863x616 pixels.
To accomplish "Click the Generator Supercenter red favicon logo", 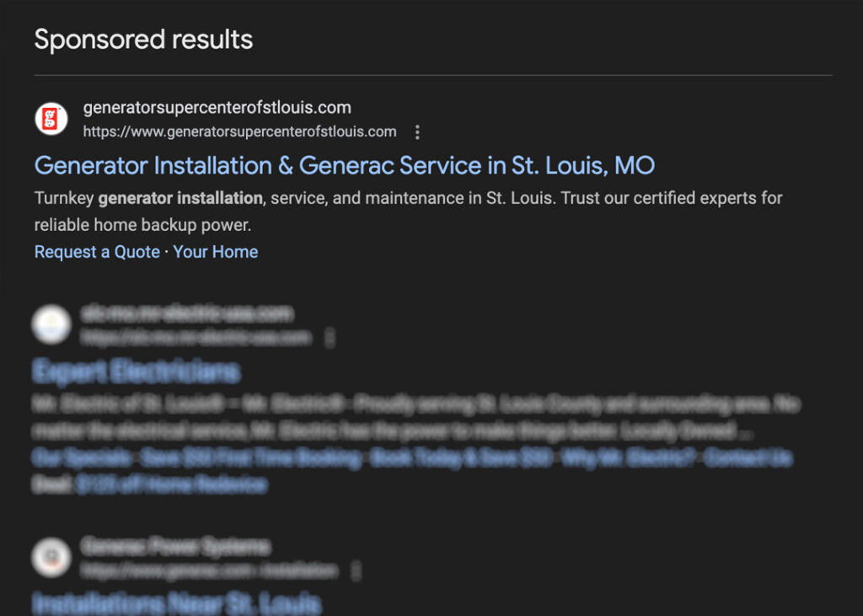I will point(51,118).
